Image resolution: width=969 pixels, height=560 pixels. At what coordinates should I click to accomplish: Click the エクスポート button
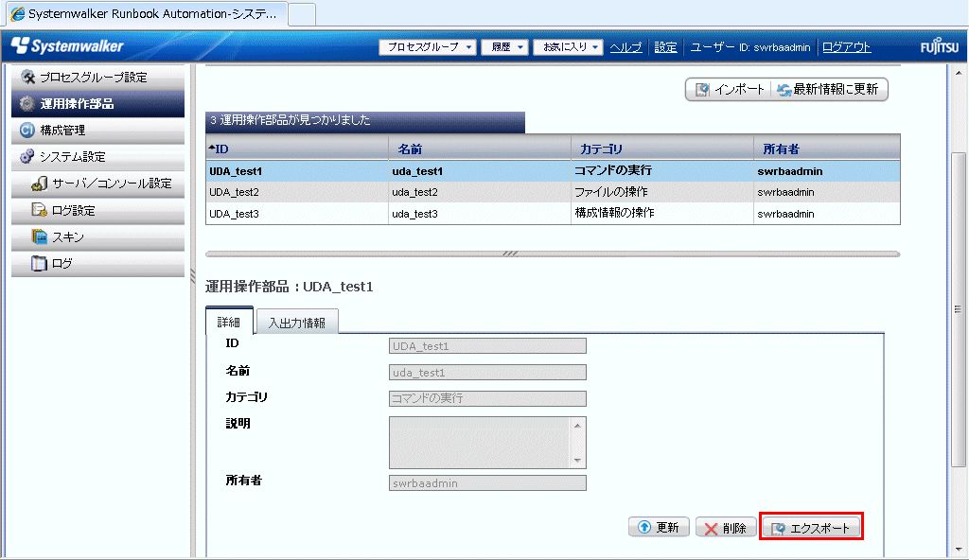(811, 528)
